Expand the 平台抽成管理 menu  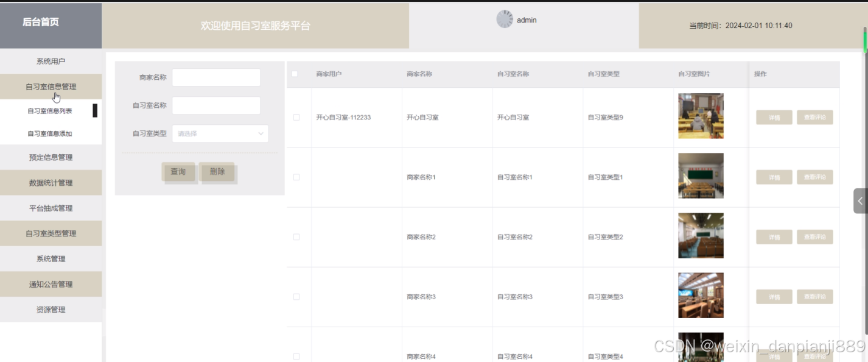click(51, 208)
